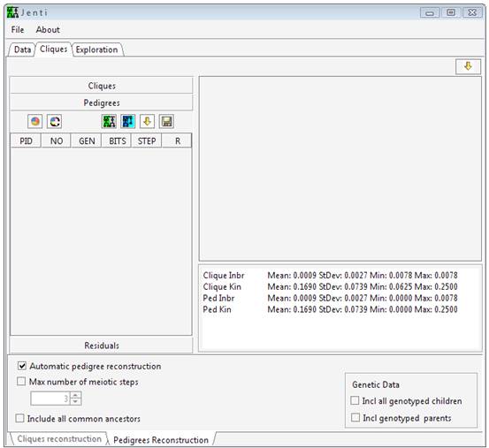Viewport: 489px width, 448px height.
Task: Select the Cliques reconstruction bottom tab
Action: click(x=59, y=438)
